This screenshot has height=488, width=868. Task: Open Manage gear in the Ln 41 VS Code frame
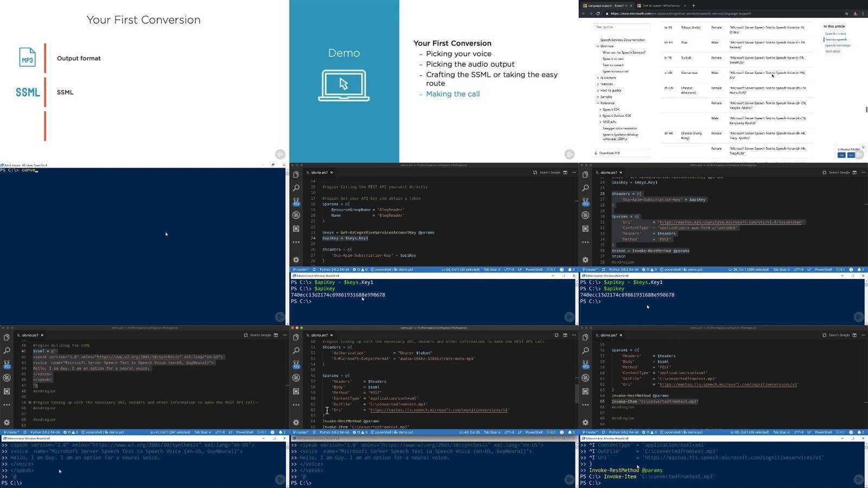pos(7,422)
